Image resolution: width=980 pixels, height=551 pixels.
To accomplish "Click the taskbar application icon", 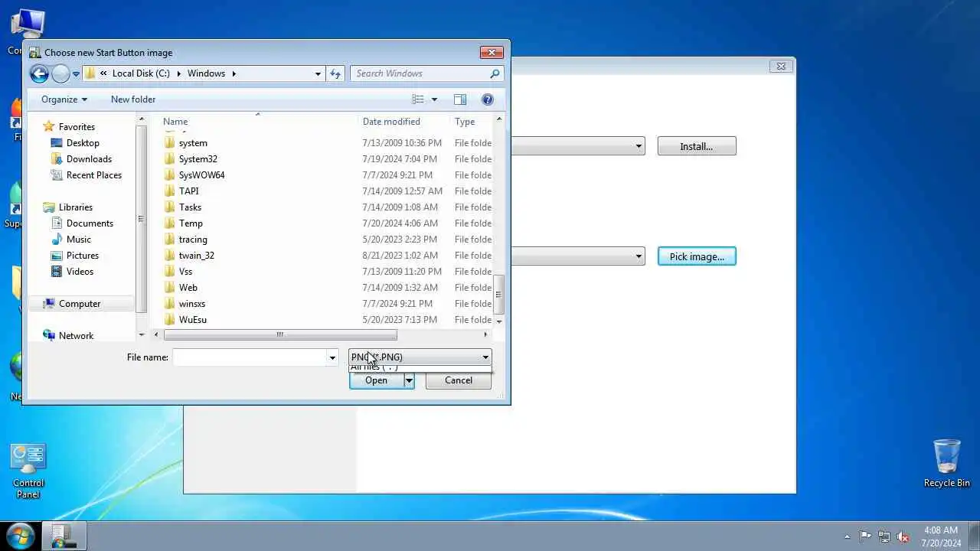I will click(x=64, y=536).
